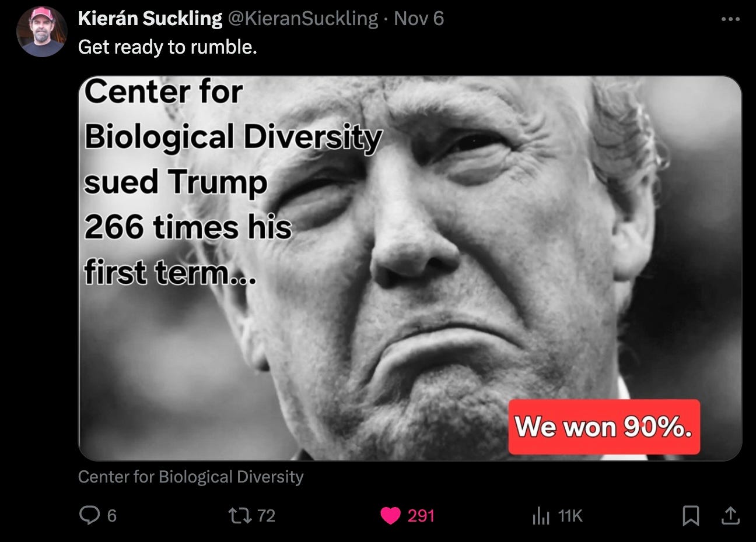Screen dimensions: 756x542
Task: Click the reply count number 6
Action: (112, 516)
